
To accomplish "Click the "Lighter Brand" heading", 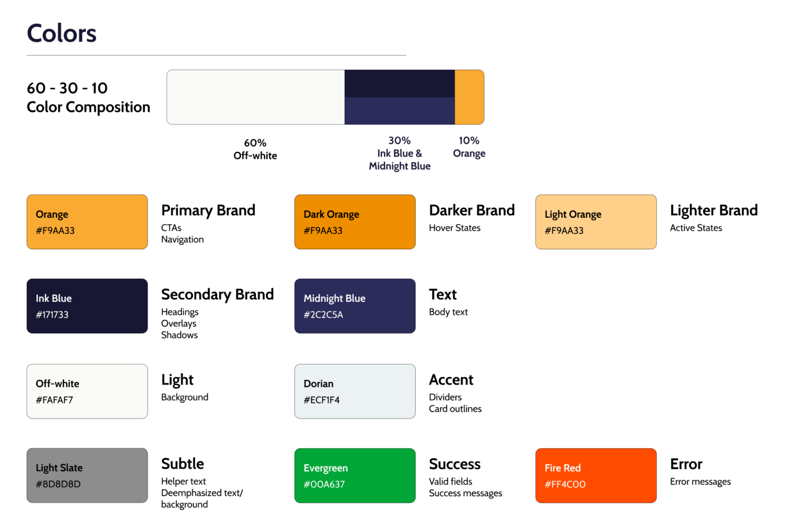I will coord(714,210).
